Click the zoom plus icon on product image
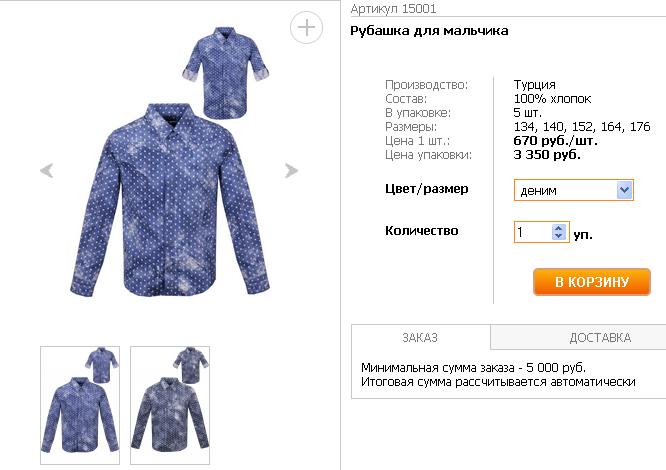Screen dimensions: 666x470 (306, 28)
